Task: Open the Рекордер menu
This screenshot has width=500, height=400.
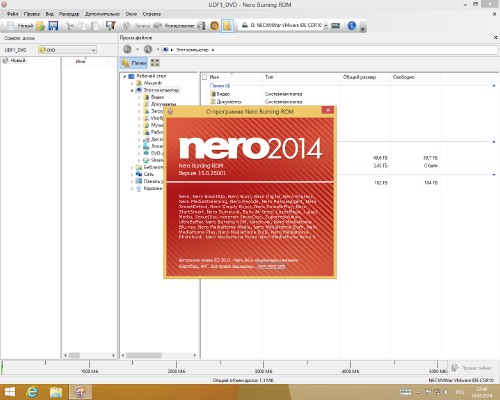Action: (x=69, y=14)
